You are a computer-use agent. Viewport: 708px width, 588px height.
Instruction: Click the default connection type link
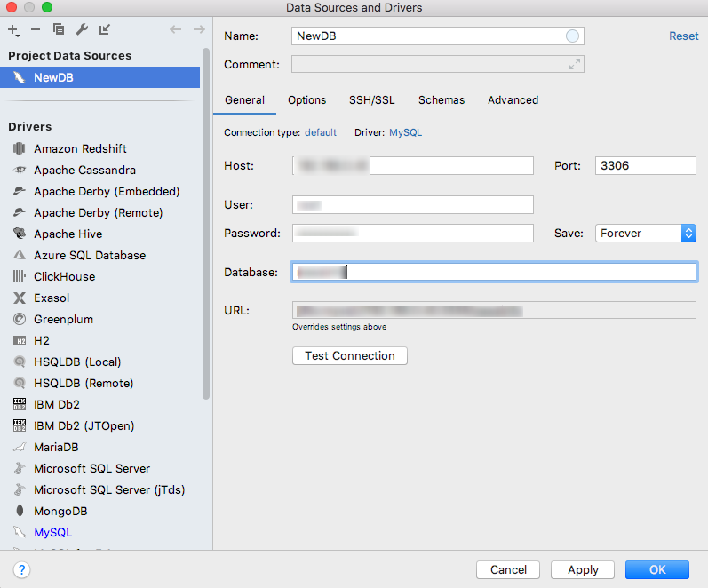click(x=321, y=132)
